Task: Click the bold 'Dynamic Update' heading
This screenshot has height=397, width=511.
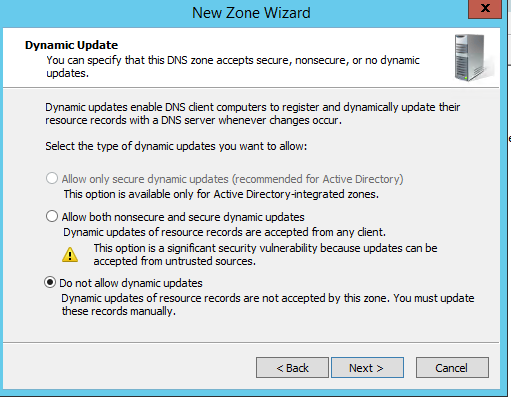Action: click(x=71, y=45)
